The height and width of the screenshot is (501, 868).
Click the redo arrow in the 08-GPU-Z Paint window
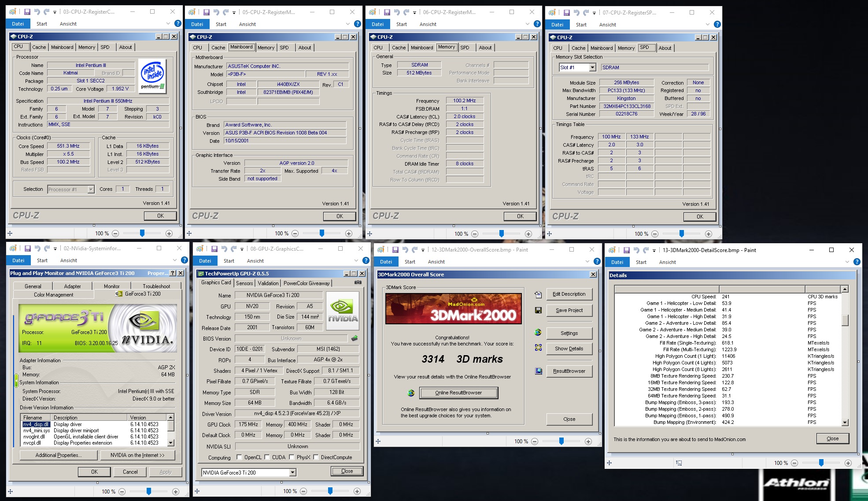pos(234,249)
